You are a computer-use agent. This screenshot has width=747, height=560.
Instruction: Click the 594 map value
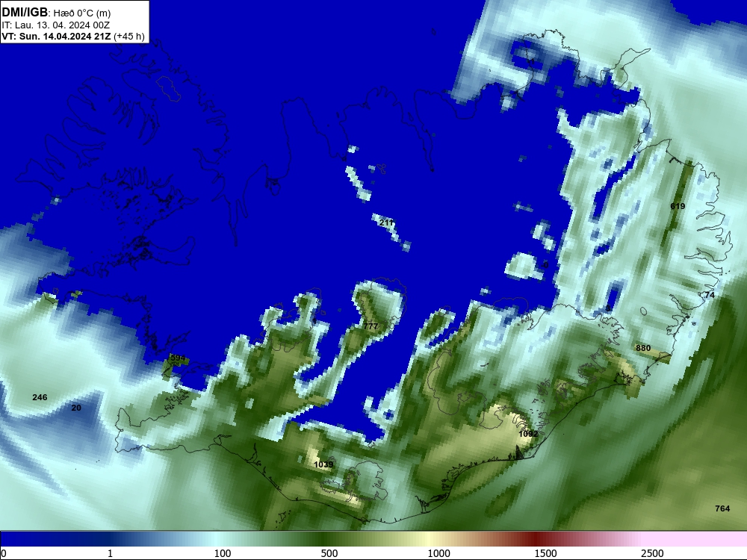[x=178, y=358]
